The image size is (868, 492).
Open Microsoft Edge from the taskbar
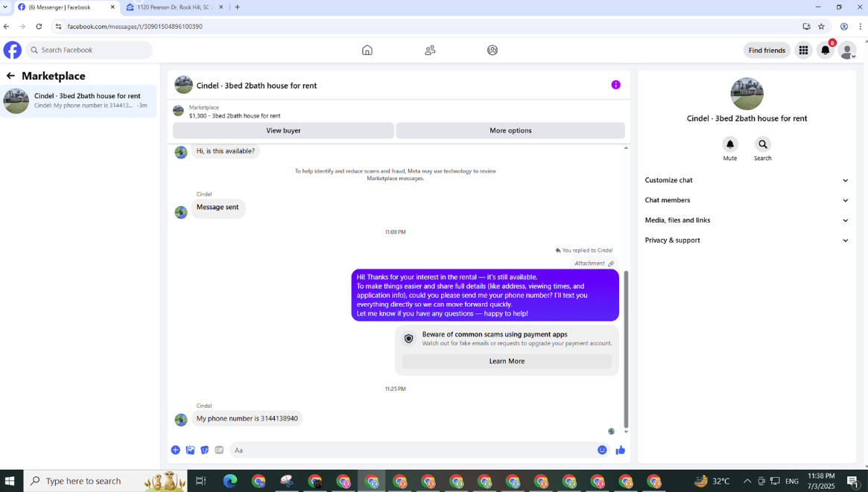[229, 481]
